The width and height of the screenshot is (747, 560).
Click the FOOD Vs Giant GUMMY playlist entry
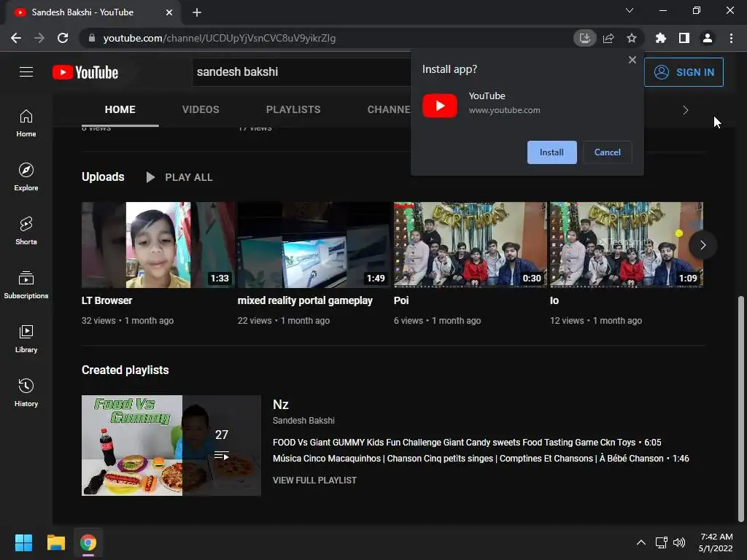(x=467, y=443)
